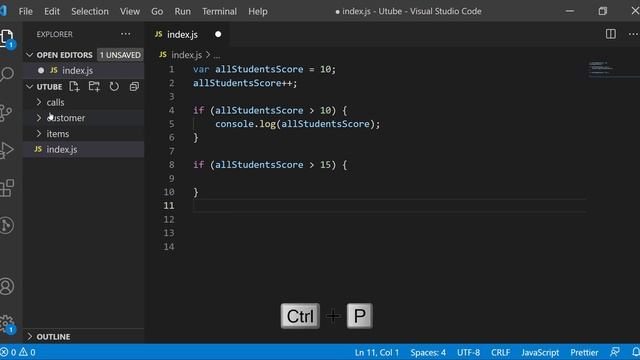Click New File icon in UTUBE header

pyautogui.click(x=74, y=87)
